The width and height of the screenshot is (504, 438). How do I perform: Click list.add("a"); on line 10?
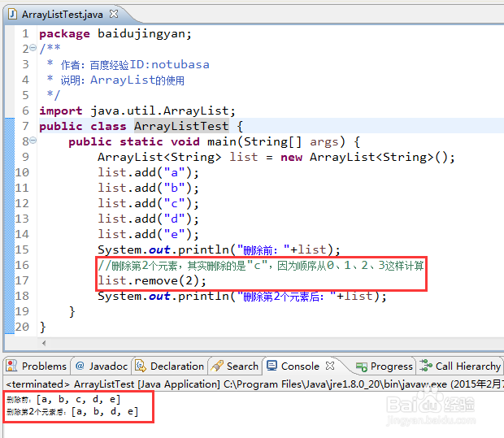point(148,172)
